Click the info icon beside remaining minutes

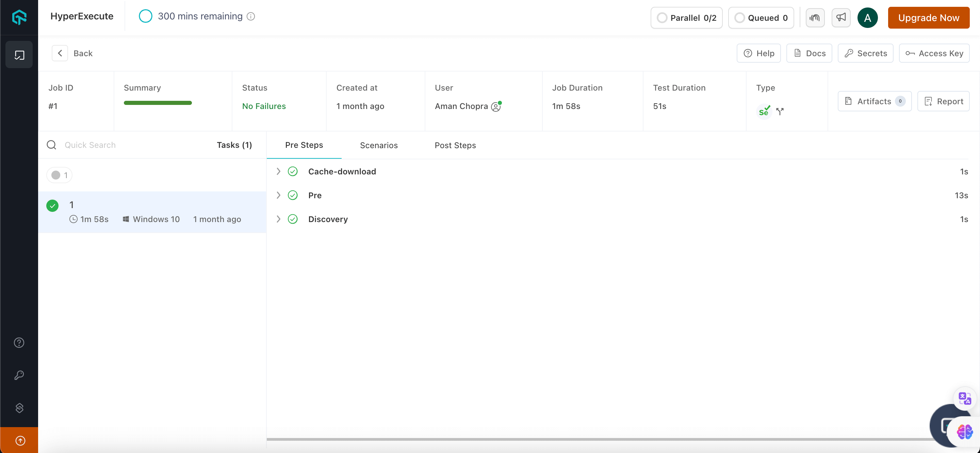coord(251,16)
